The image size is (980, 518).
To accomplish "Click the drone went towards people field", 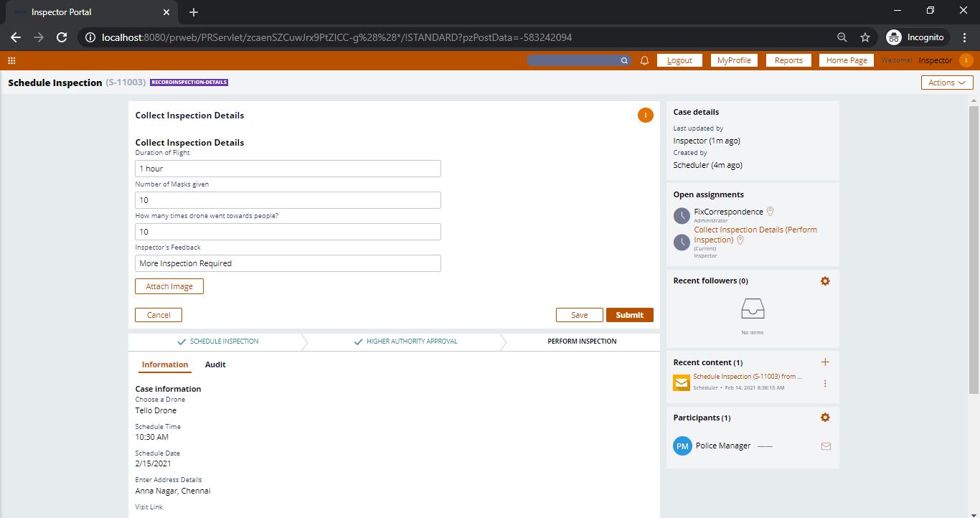I will [288, 232].
